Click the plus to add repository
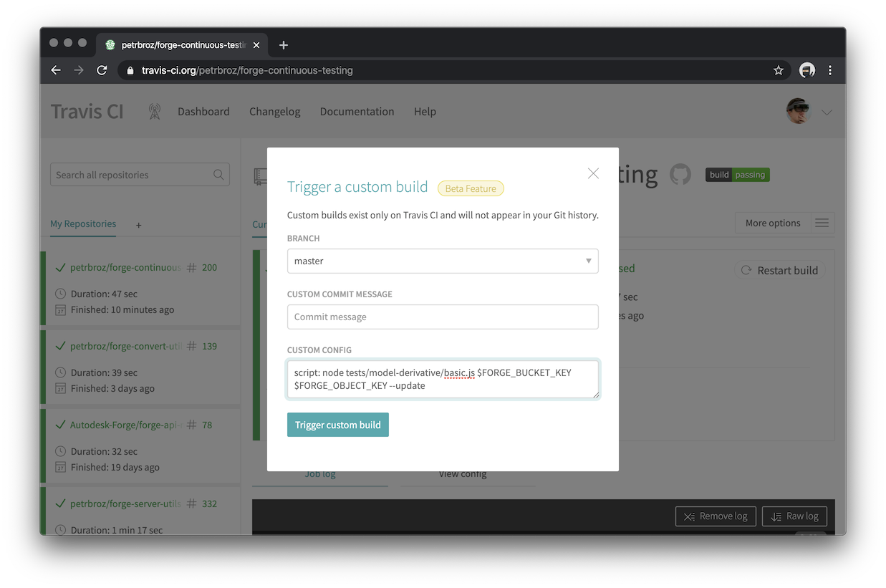This screenshot has height=588, width=886. pyautogui.click(x=139, y=225)
